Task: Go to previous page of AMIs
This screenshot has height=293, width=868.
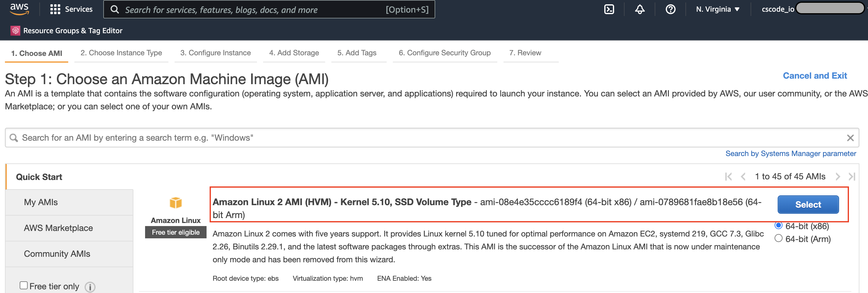Action: pos(743,177)
